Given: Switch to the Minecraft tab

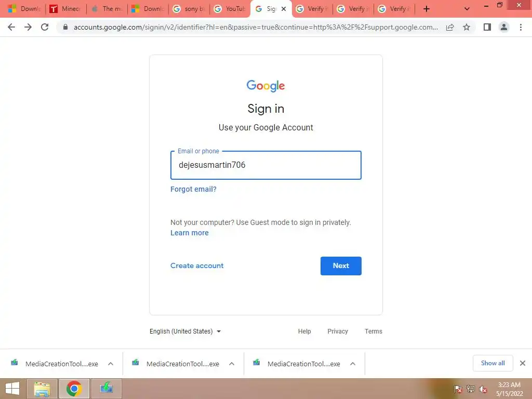Looking at the screenshot, I should coord(66,9).
